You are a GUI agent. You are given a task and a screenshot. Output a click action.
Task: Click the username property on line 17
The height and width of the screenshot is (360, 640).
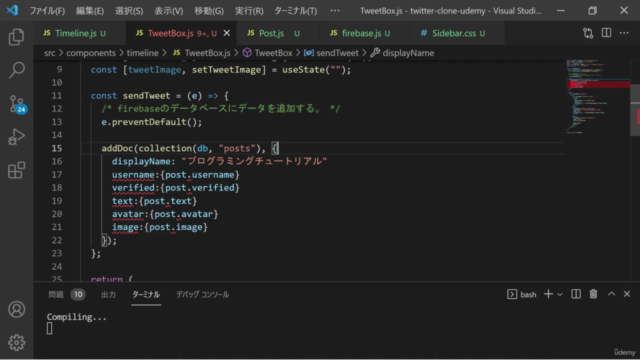(x=133, y=175)
